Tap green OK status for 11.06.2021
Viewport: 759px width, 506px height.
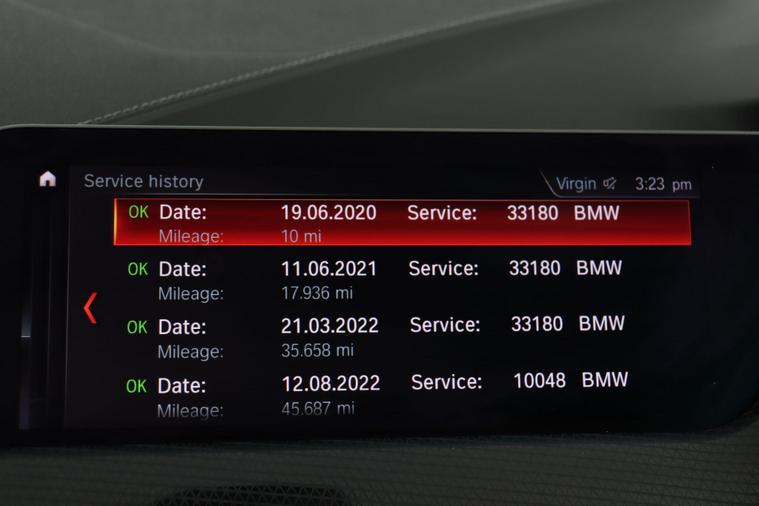coord(138,269)
